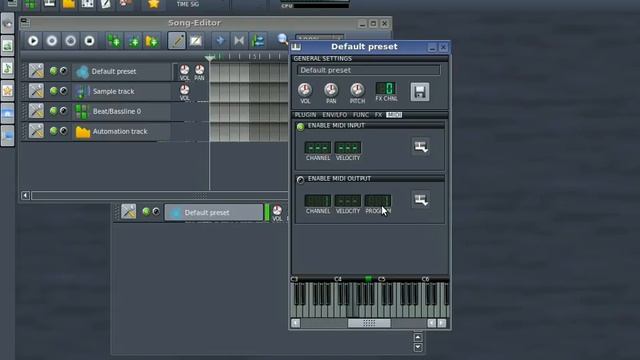Stop playback in the Song-Editor

tap(89, 40)
